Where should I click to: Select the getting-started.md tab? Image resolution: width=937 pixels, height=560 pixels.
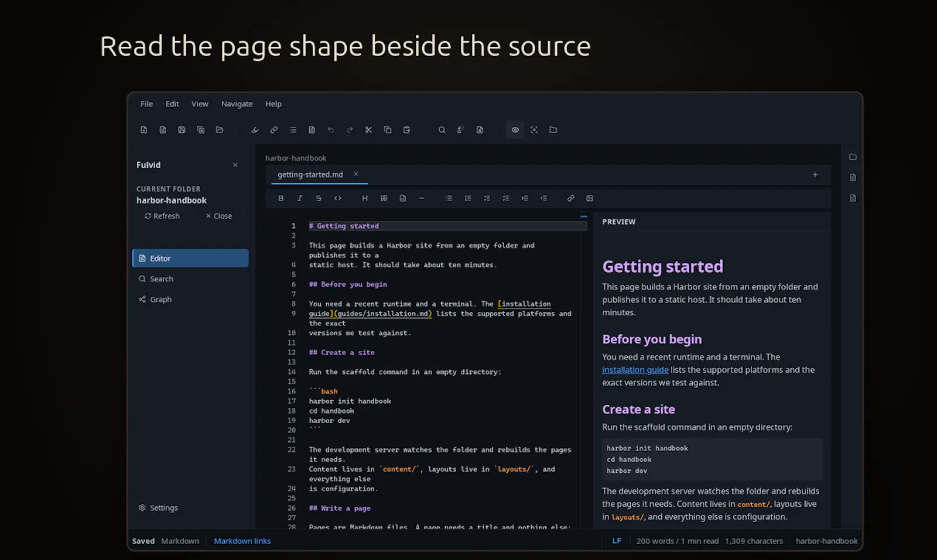point(310,174)
